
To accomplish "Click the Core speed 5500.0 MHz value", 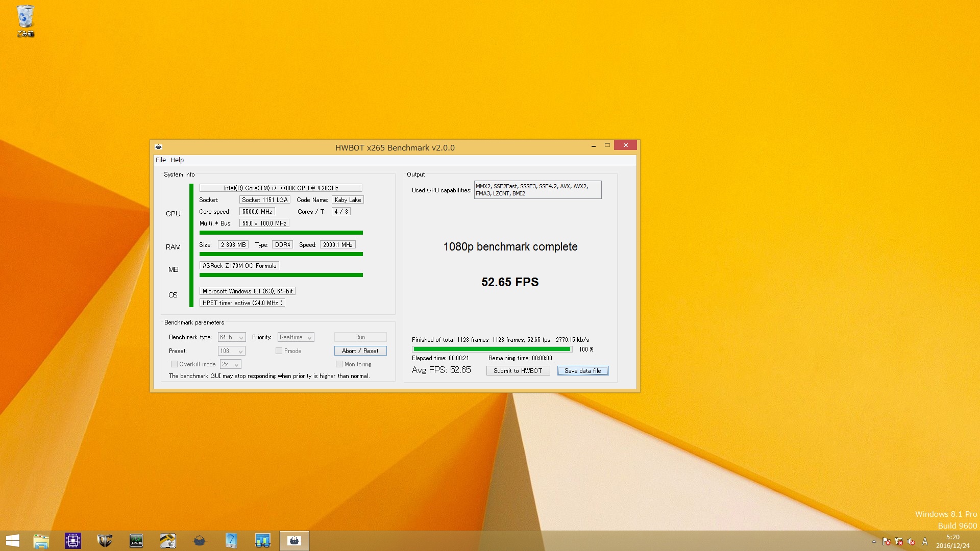I will (257, 212).
